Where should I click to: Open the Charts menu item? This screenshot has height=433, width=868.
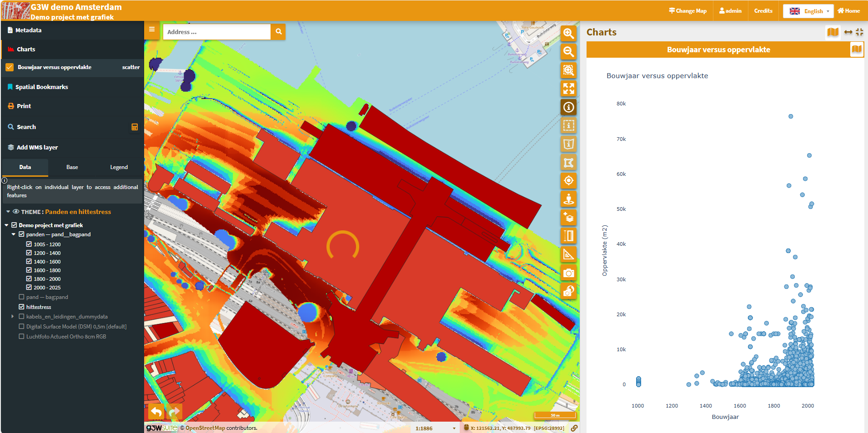[72, 49]
